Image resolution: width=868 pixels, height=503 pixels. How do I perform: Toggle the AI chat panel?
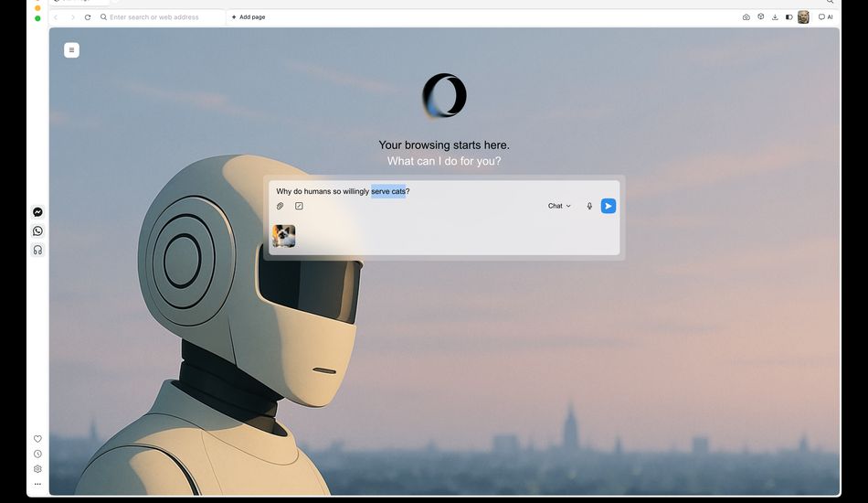coord(825,17)
